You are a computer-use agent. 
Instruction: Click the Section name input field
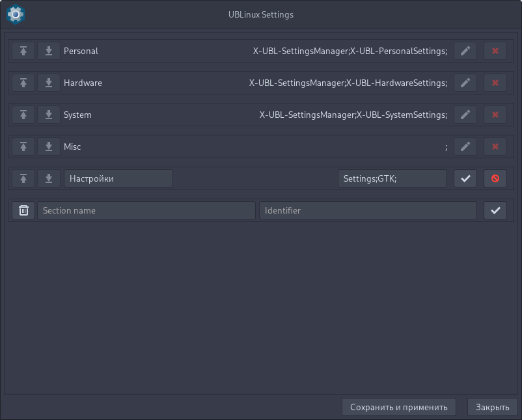[146, 210]
